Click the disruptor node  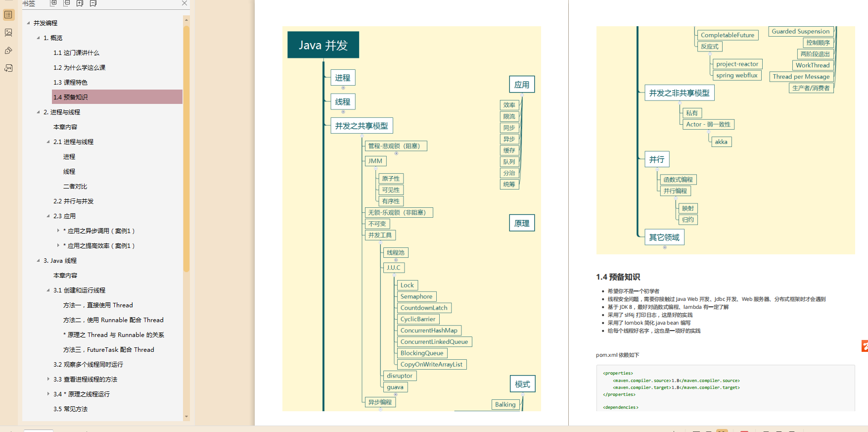coord(400,376)
